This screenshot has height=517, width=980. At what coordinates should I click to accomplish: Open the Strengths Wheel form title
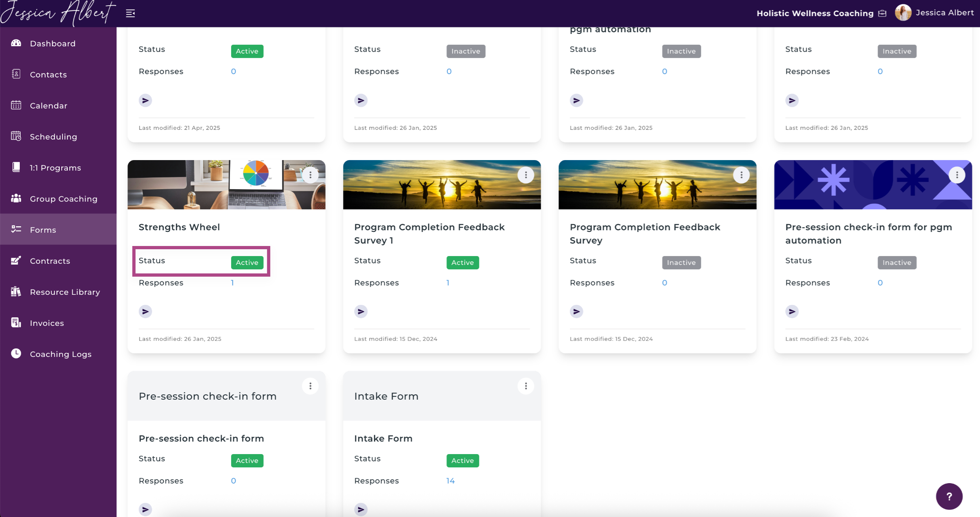[x=179, y=227]
